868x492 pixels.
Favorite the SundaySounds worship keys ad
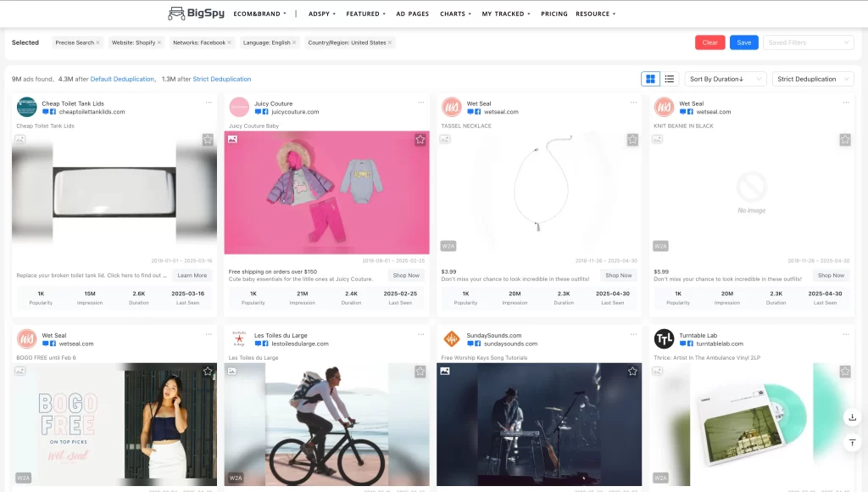click(x=632, y=372)
